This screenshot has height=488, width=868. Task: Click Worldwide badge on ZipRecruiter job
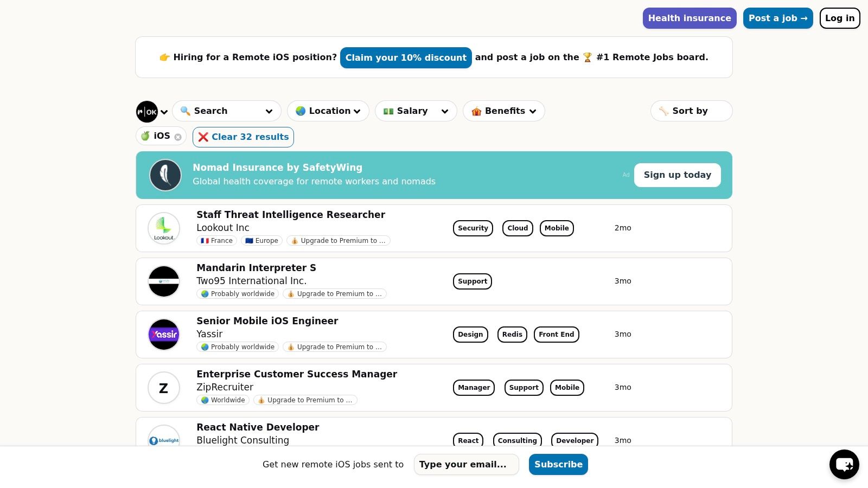pos(223,400)
